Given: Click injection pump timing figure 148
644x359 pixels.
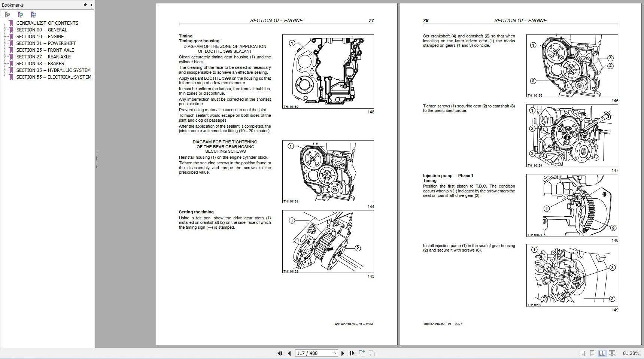Looking at the screenshot, I should pyautogui.click(x=572, y=205).
